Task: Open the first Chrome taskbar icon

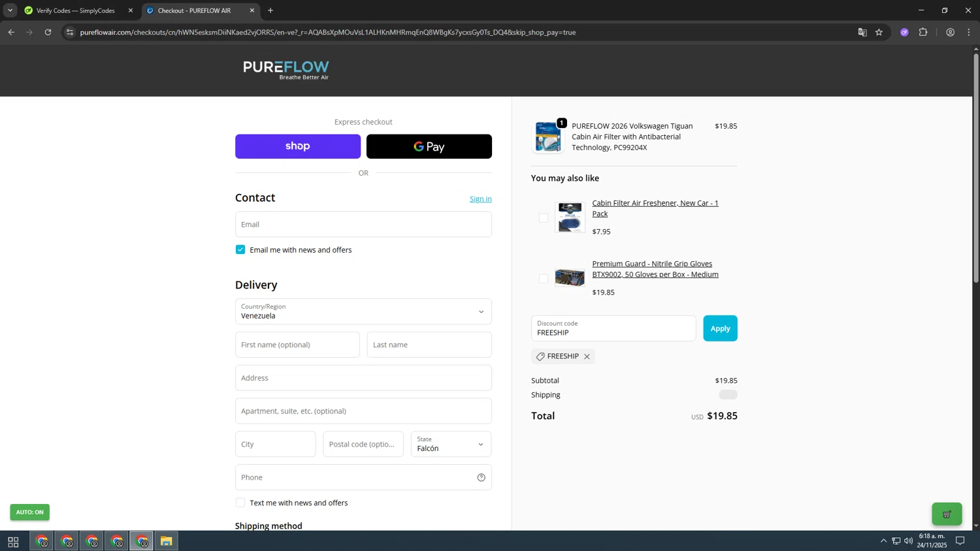Action: click(x=42, y=541)
